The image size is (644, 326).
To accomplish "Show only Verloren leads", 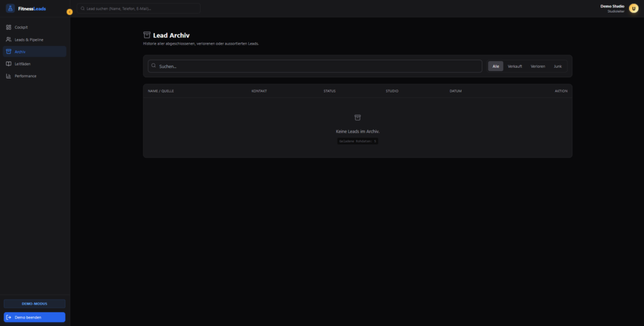I will pyautogui.click(x=538, y=66).
